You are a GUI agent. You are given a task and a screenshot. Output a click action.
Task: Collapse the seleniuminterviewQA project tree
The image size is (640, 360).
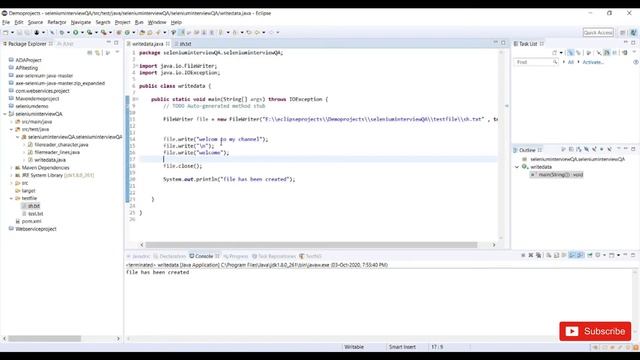[x=5, y=114]
